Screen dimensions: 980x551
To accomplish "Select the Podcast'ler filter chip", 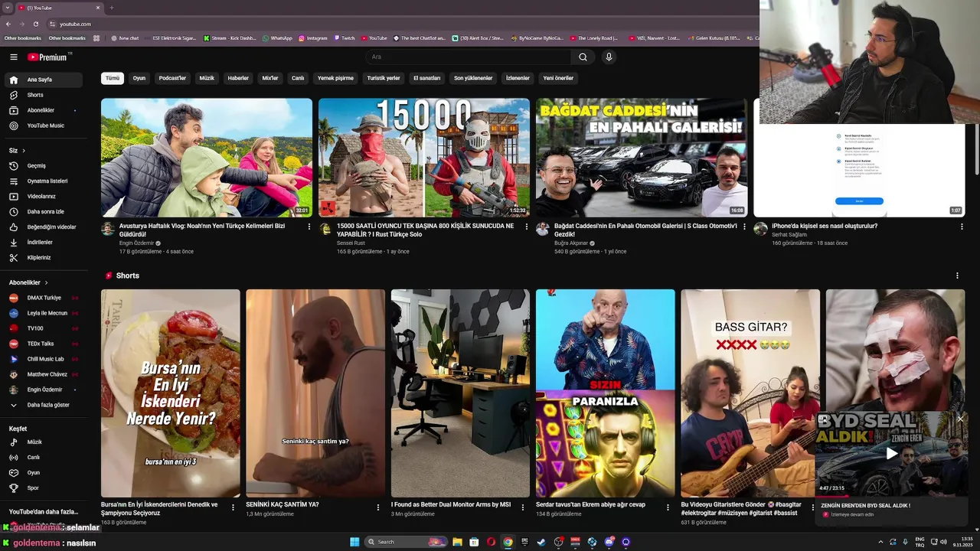I will 172,78.
